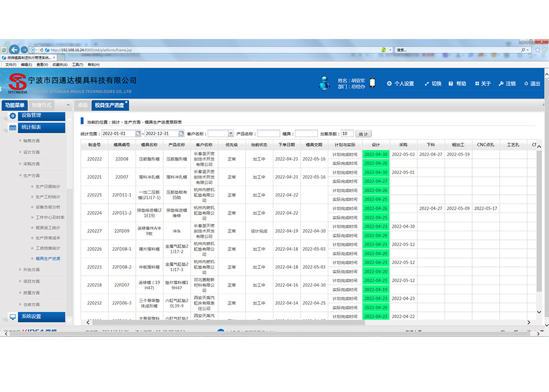Open the start date calendar picker icon
549x392 pixels.
point(138,133)
